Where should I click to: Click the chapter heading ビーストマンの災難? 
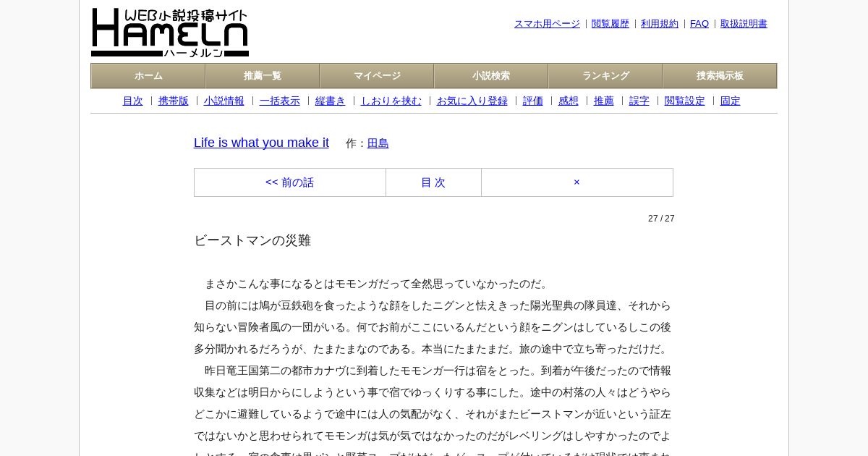click(x=252, y=240)
